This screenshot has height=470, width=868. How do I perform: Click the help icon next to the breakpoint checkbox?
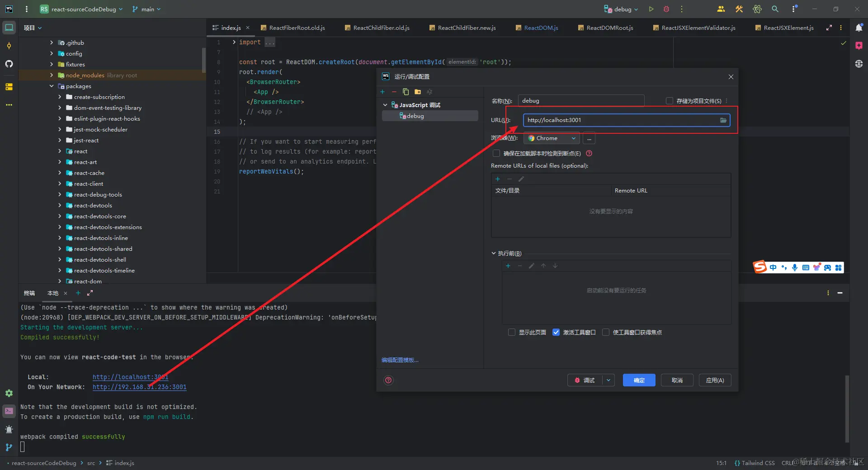tap(589, 153)
